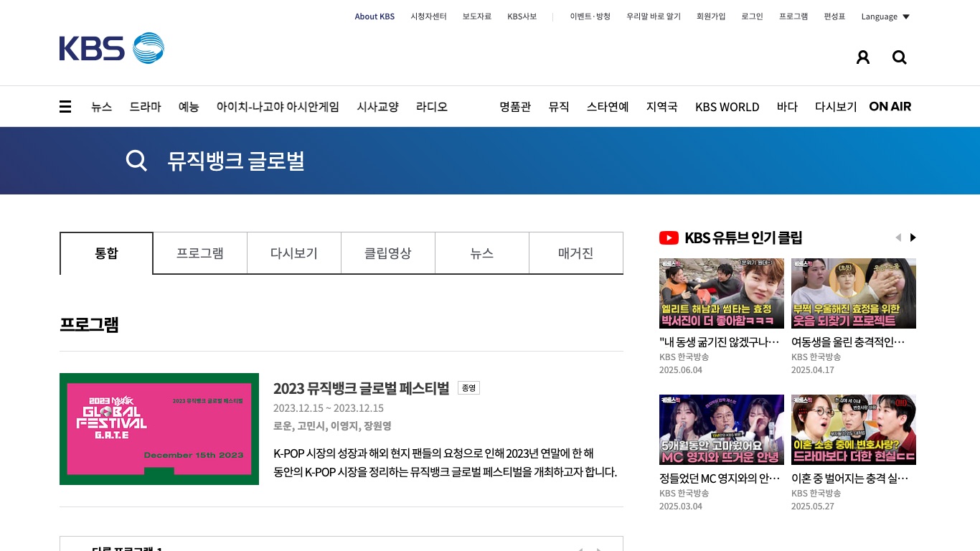Play the 웃음 되찾기 프로젝트 video thumbnail
Viewport: 980px width, 551px height.
854,293
